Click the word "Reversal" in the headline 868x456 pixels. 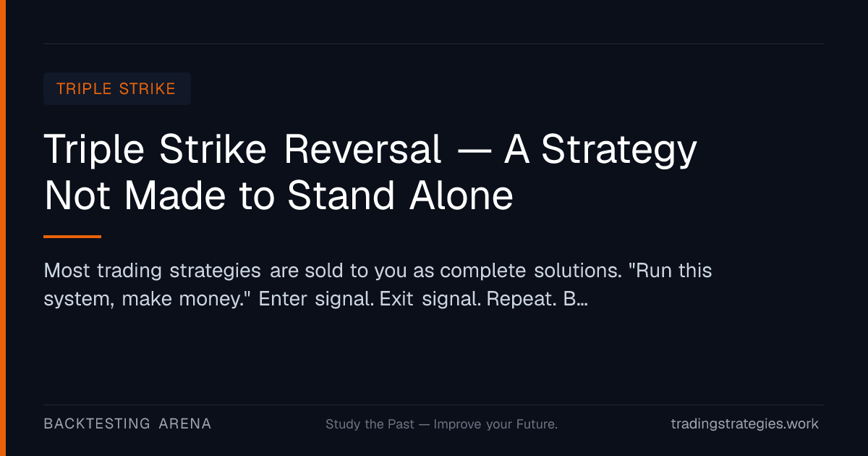pos(362,150)
